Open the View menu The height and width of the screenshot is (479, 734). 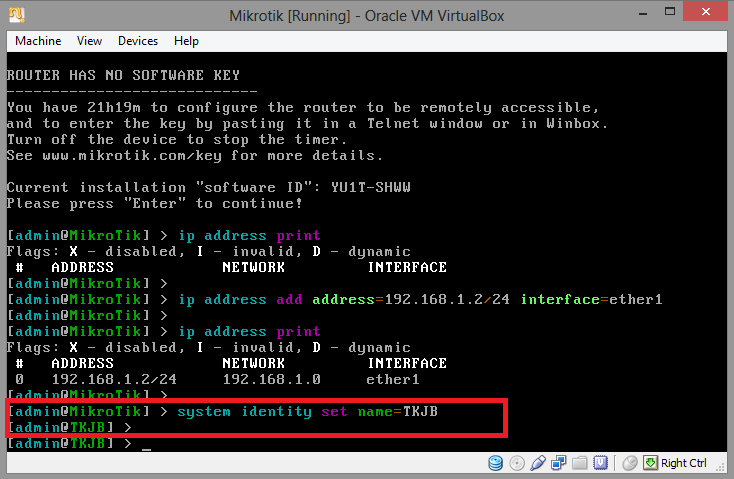click(89, 41)
